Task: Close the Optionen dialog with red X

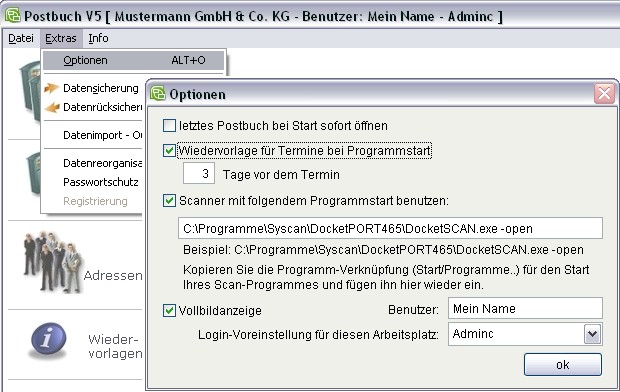Action: point(604,94)
